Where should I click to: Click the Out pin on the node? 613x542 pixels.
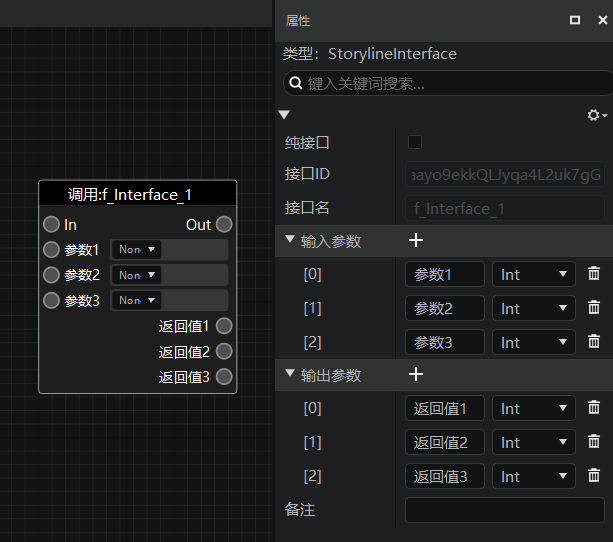click(224, 224)
